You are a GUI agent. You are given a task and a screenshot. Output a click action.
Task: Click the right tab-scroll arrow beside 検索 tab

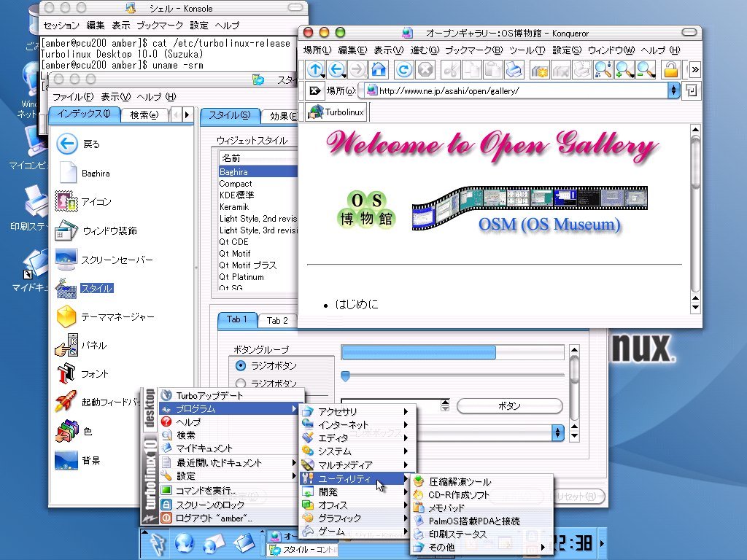click(x=187, y=114)
